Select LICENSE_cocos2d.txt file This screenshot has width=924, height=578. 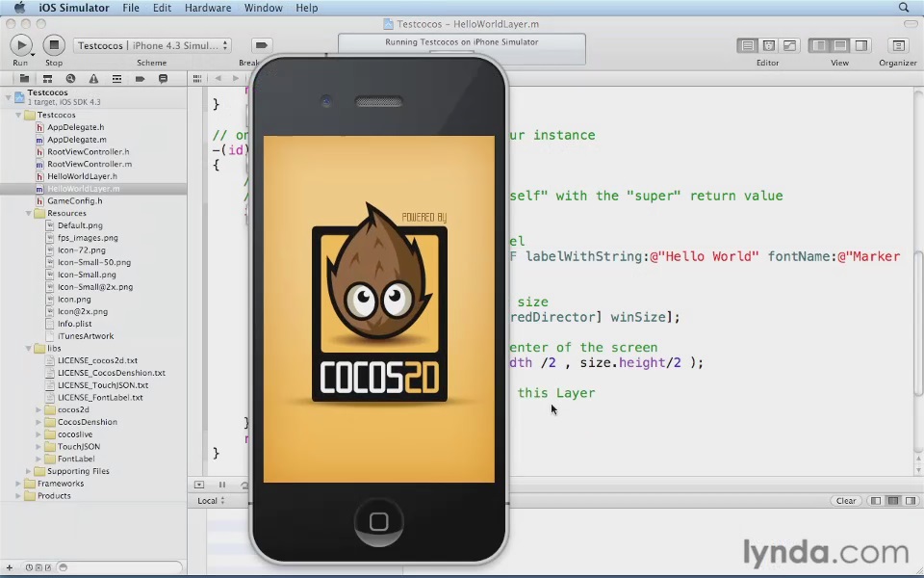[97, 361]
